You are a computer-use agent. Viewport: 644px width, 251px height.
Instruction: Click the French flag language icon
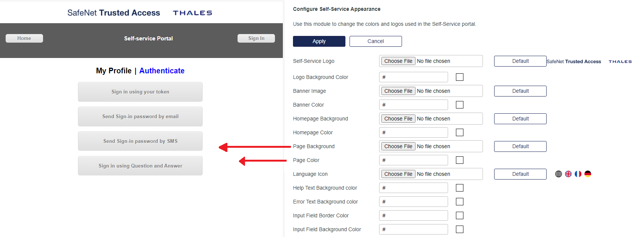[x=578, y=174]
